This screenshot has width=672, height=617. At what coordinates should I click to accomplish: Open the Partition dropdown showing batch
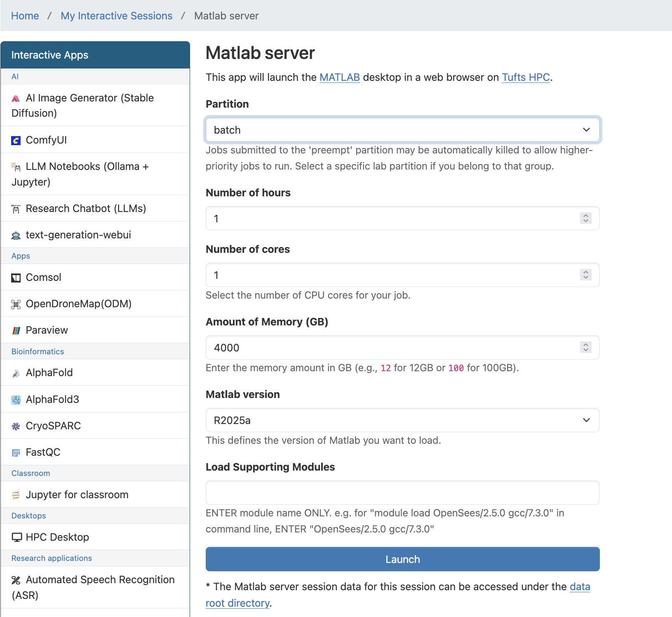coord(402,130)
